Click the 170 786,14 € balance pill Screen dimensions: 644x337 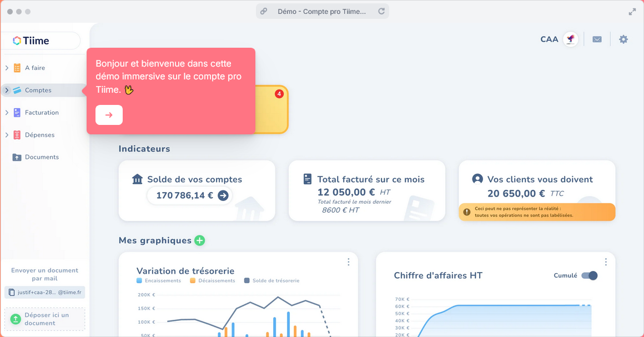[190, 195]
